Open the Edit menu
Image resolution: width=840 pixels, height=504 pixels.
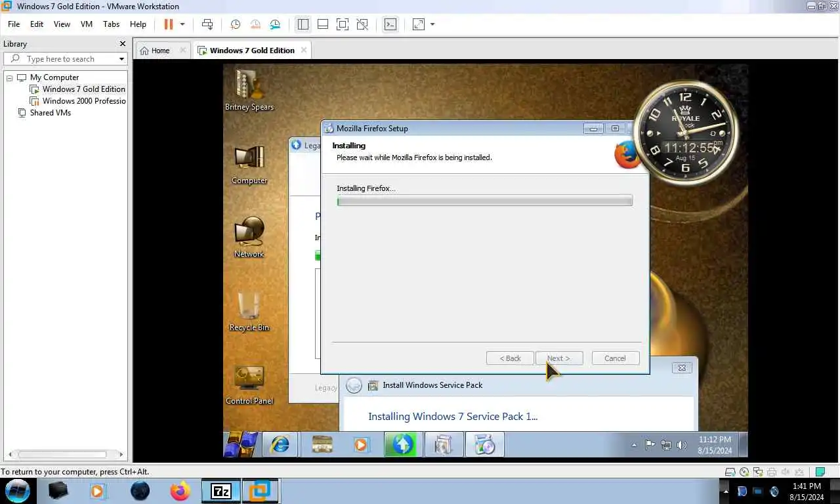37,24
